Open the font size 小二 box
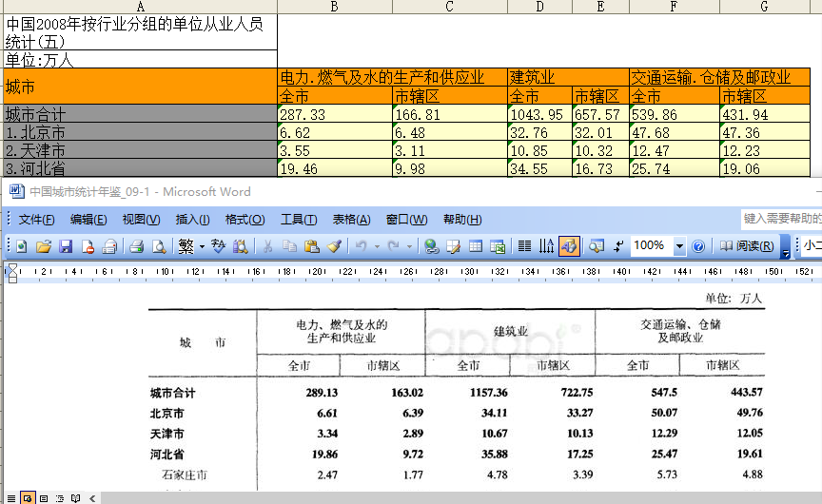 pyautogui.click(x=812, y=245)
